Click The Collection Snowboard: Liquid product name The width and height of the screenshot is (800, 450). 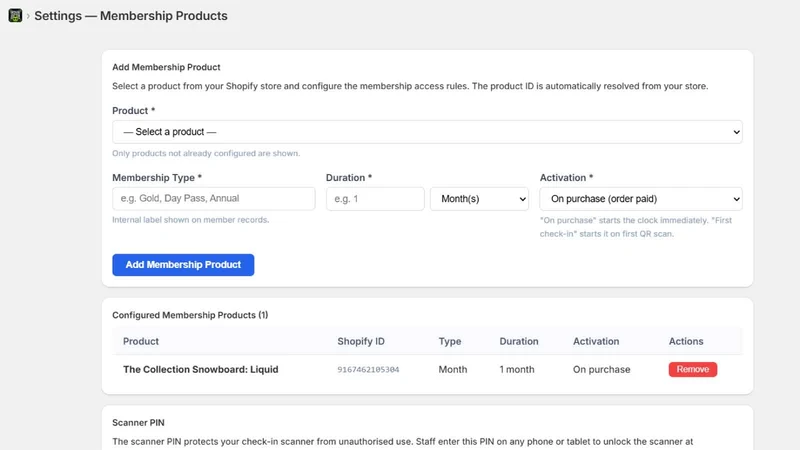(x=201, y=369)
